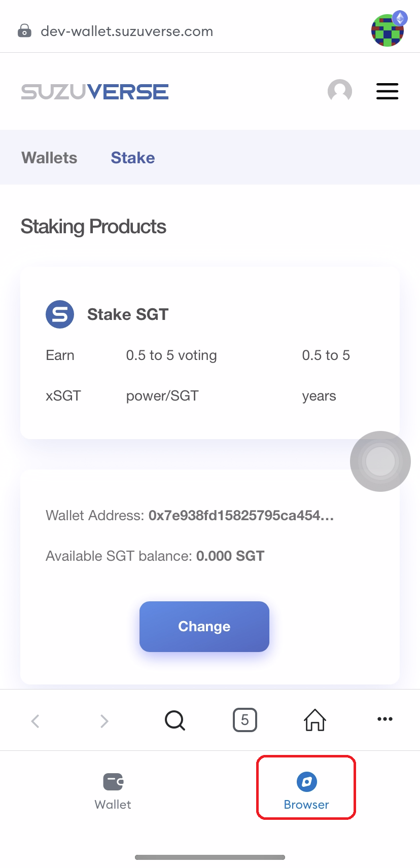Open the browser search icon

point(175,720)
